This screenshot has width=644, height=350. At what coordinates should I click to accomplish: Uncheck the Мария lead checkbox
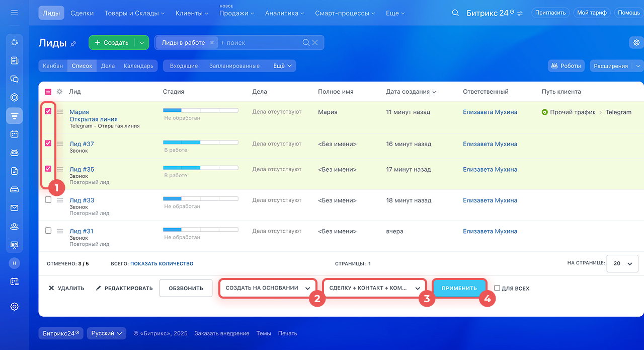48,111
